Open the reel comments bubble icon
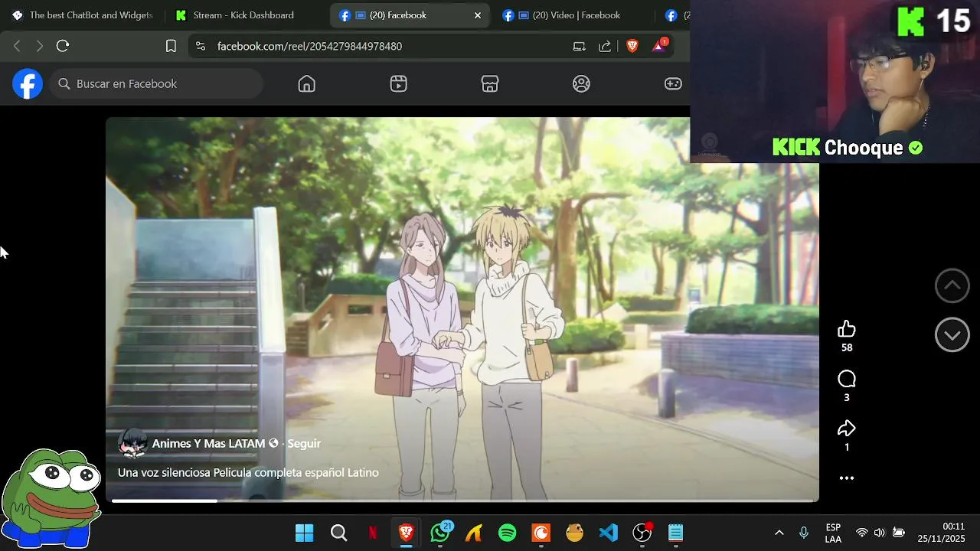 coord(847,379)
